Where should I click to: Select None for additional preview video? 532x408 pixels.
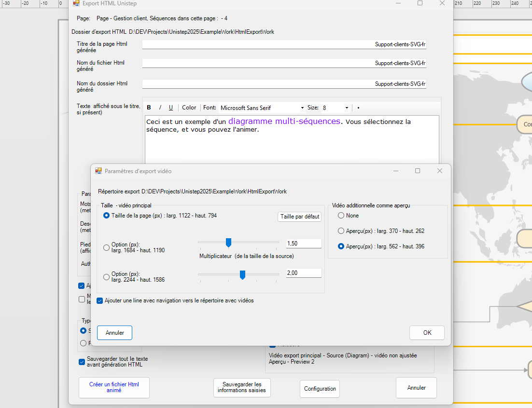[x=341, y=216]
